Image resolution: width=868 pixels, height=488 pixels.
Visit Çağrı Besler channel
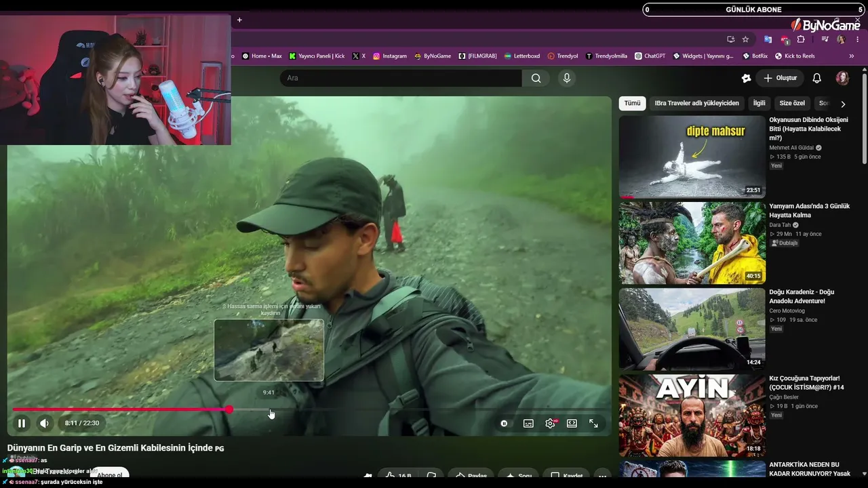pyautogui.click(x=784, y=397)
